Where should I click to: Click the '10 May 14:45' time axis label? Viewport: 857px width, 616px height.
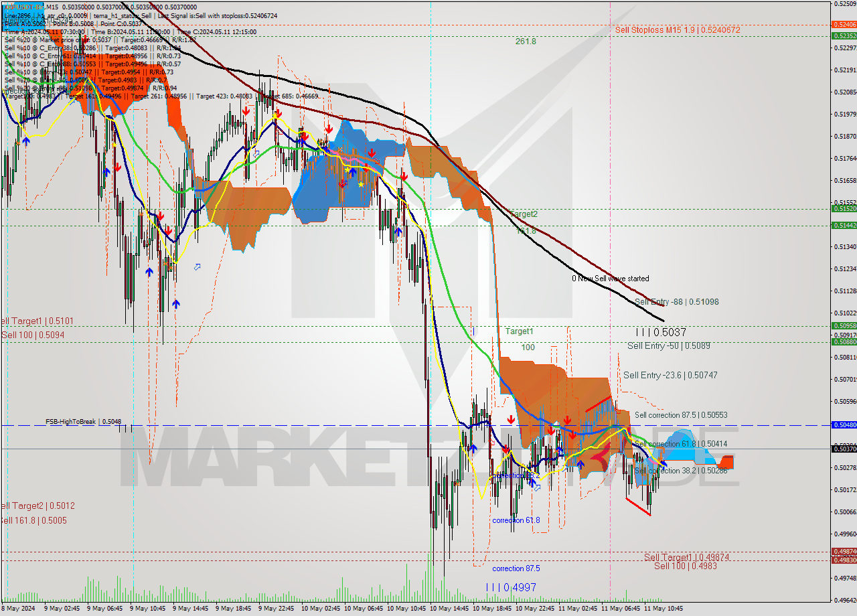click(449, 609)
